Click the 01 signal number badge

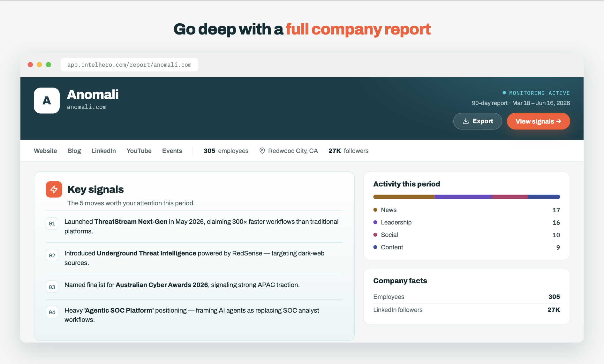[52, 224]
